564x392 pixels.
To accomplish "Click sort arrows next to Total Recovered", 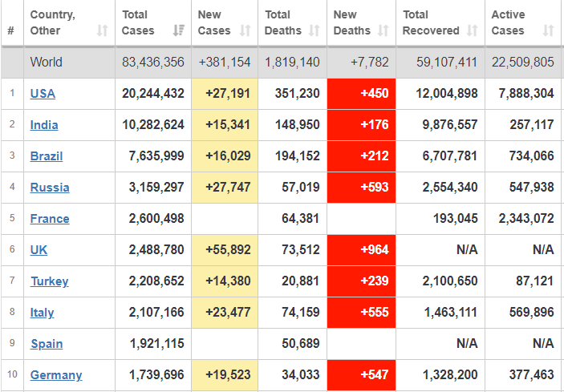I will tap(473, 30).
